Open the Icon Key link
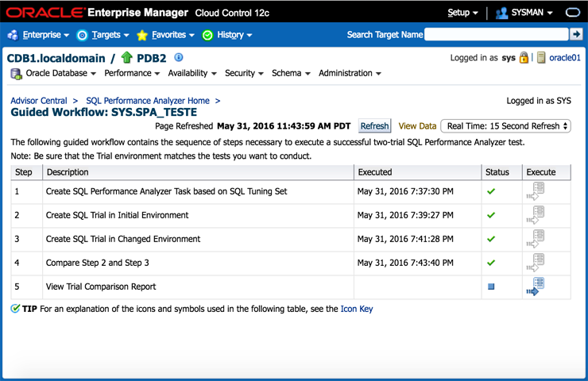The height and width of the screenshot is (381, 588). tap(356, 309)
